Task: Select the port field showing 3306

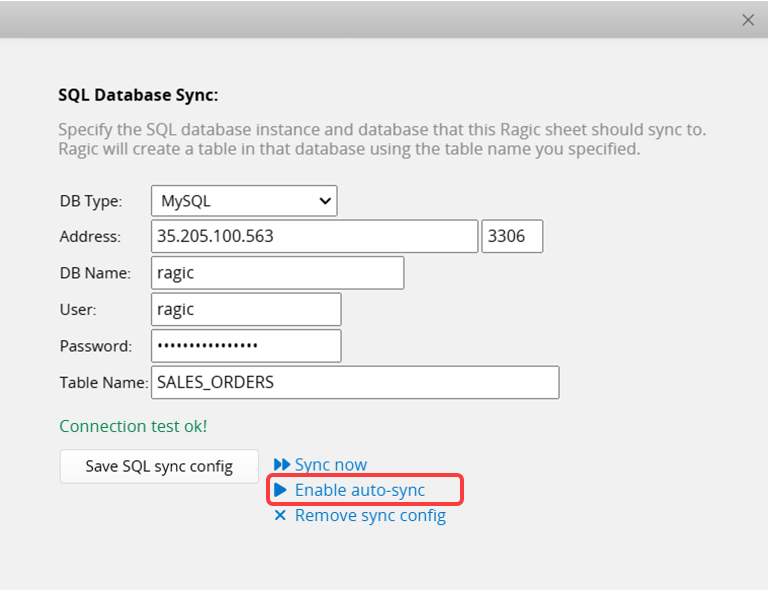Action: (511, 237)
